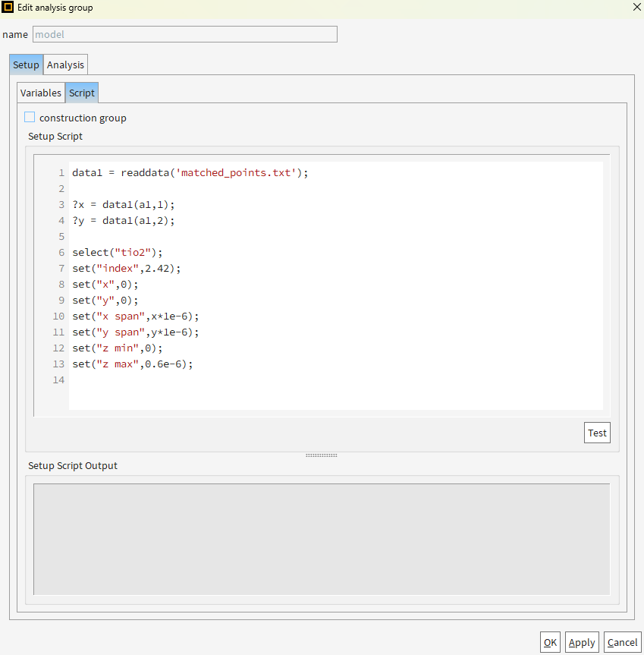644x655 pixels.
Task: Run the setup script with the Test button
Action: 597,433
